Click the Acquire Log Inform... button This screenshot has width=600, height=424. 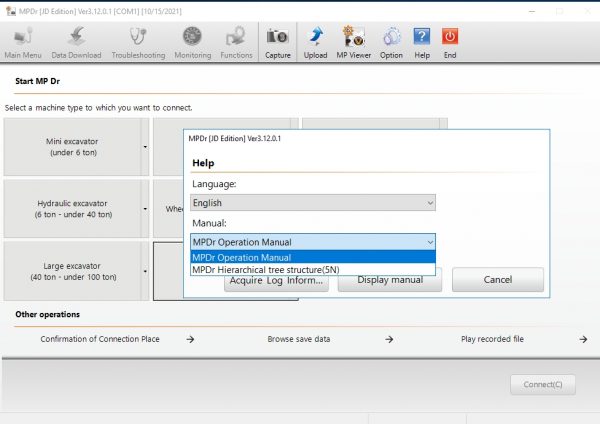276,282
